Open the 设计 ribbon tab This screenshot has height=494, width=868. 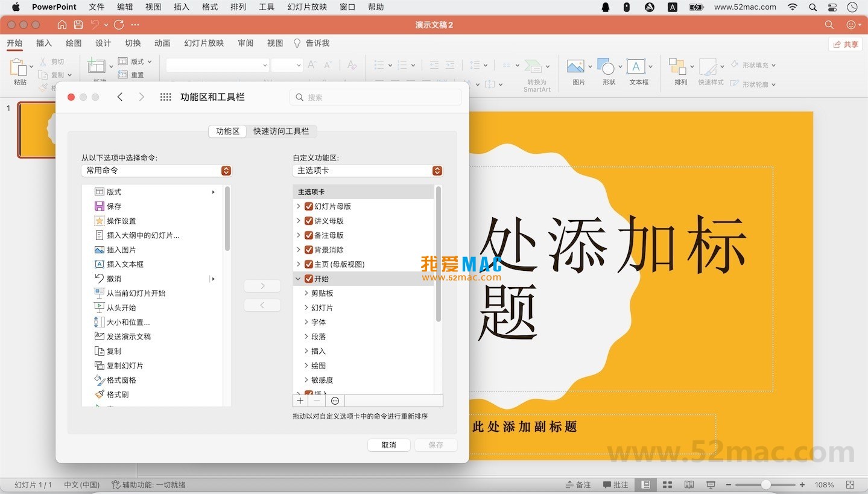[103, 43]
